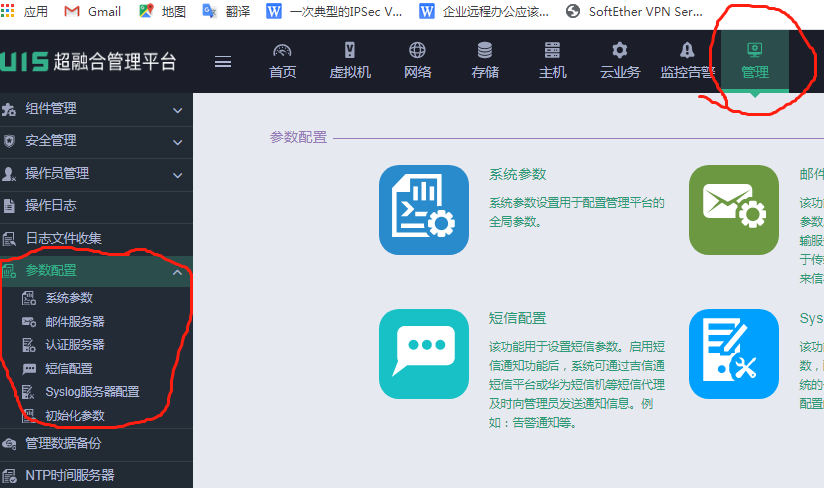824x488 pixels.
Task: Click the 系统参数设置用于配置管理平台的 description text
Action: 577,203
